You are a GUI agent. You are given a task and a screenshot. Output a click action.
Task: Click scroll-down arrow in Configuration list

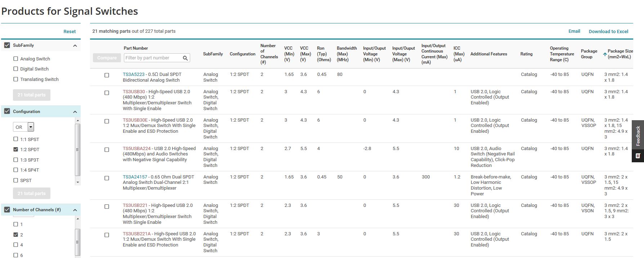[78, 182]
